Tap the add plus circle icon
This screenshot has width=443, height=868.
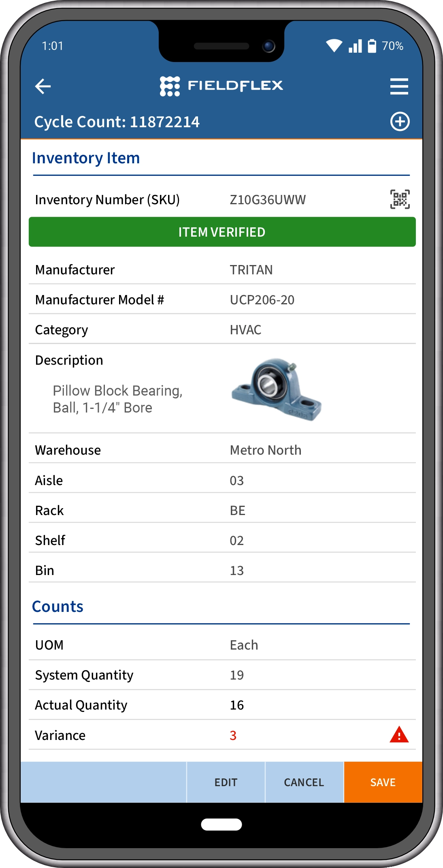(400, 122)
